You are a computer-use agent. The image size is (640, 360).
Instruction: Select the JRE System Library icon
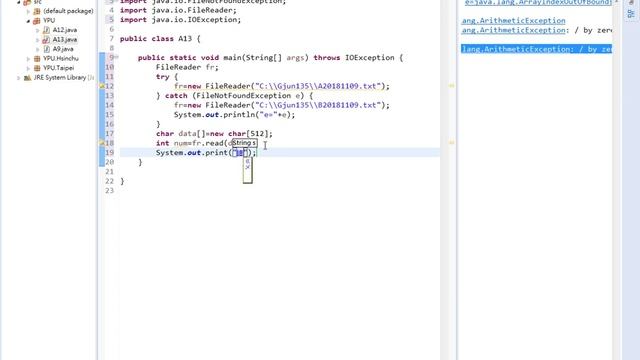(x=27, y=78)
